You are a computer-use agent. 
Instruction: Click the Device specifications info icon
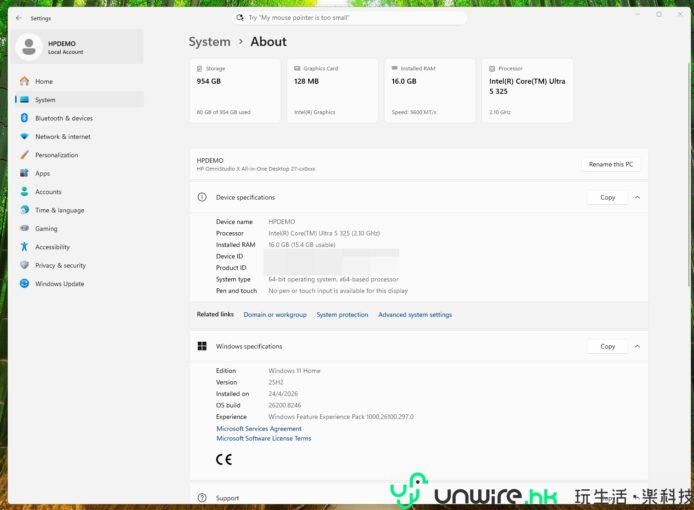pos(202,197)
